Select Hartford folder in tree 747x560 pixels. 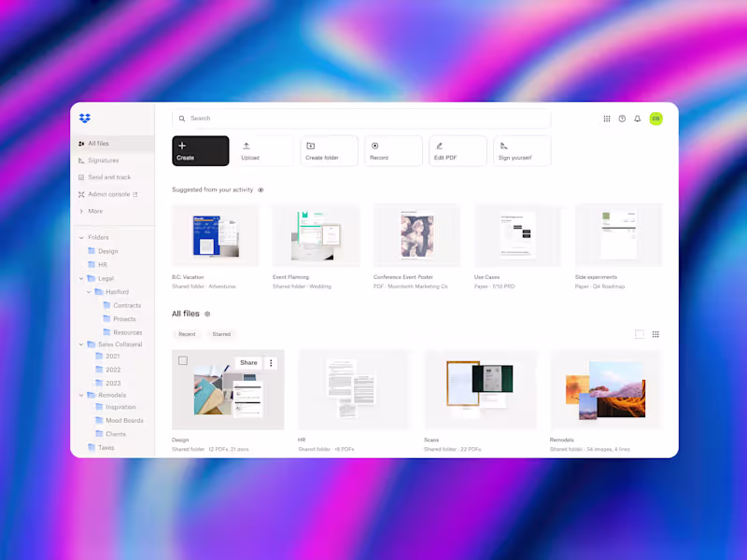click(112, 292)
